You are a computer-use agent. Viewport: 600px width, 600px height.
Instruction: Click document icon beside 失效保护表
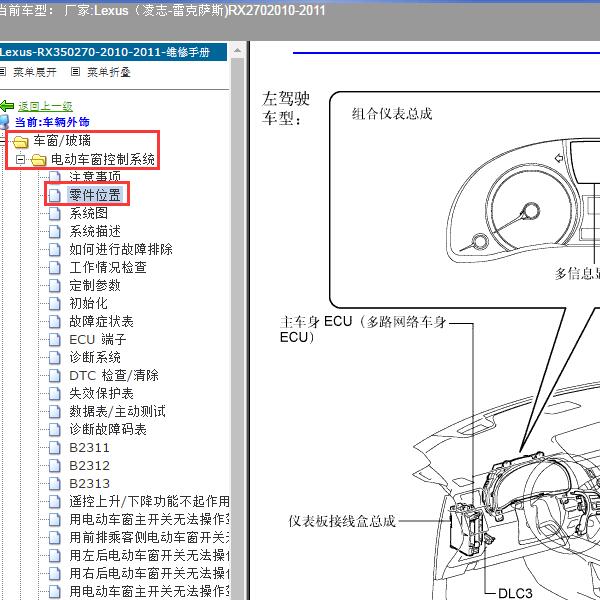coord(55,393)
